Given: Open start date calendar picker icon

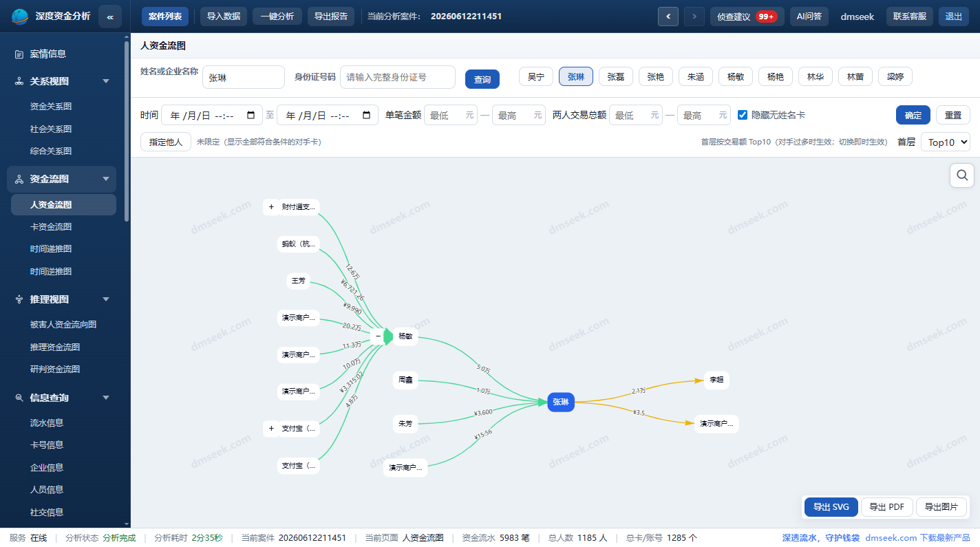Looking at the screenshot, I should pos(251,115).
